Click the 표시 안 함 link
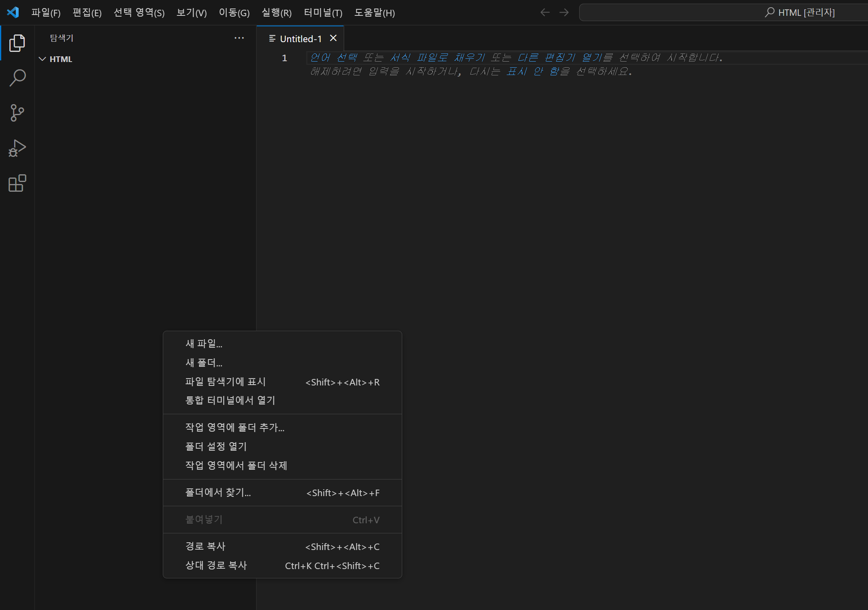 538,71
